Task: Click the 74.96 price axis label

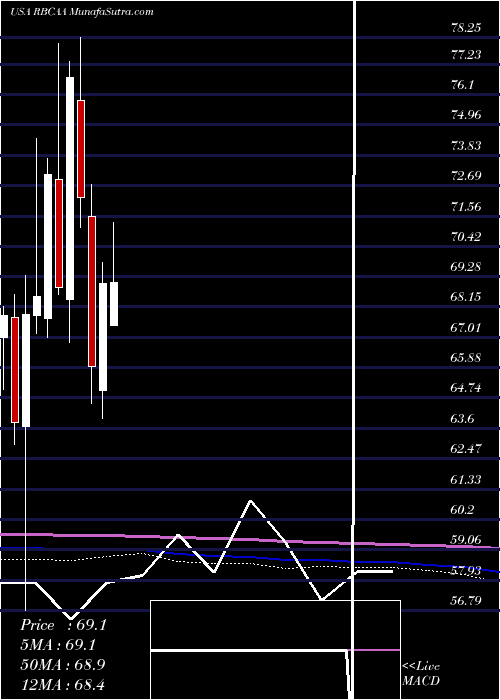Action: click(466, 115)
